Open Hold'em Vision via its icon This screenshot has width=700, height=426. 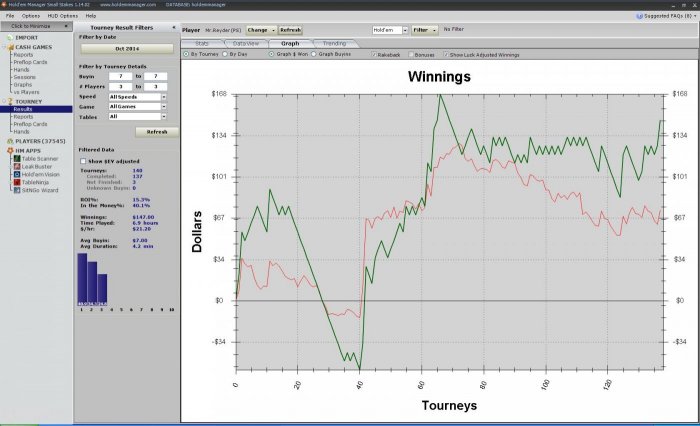pos(17,175)
